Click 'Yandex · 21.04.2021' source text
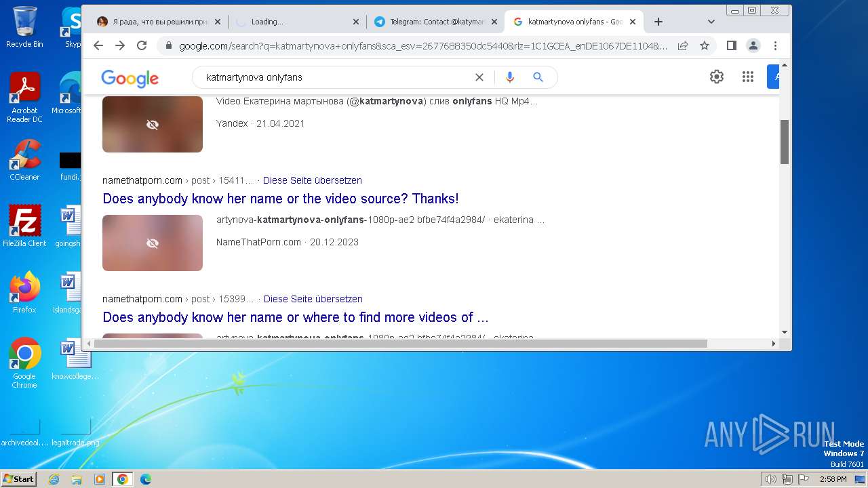This screenshot has height=488, width=868. [260, 123]
